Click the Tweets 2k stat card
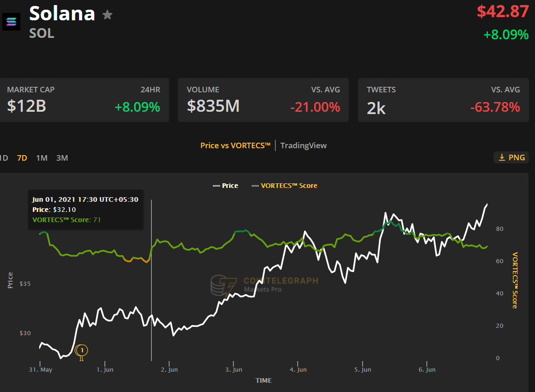This screenshot has width=535, height=392. tap(443, 100)
